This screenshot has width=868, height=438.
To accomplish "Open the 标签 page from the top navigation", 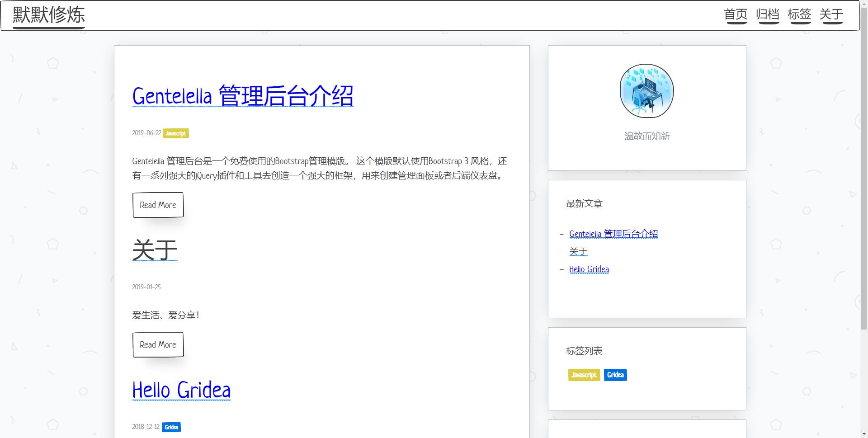I will (x=800, y=14).
